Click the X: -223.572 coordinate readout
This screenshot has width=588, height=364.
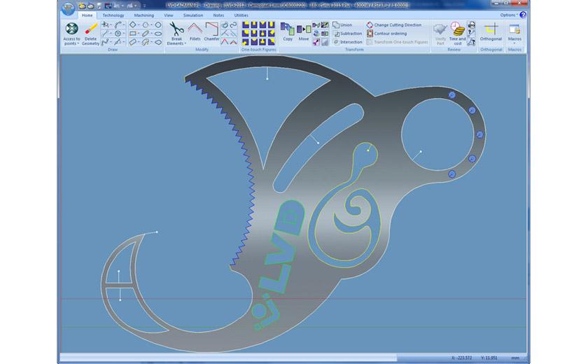[x=461, y=358]
